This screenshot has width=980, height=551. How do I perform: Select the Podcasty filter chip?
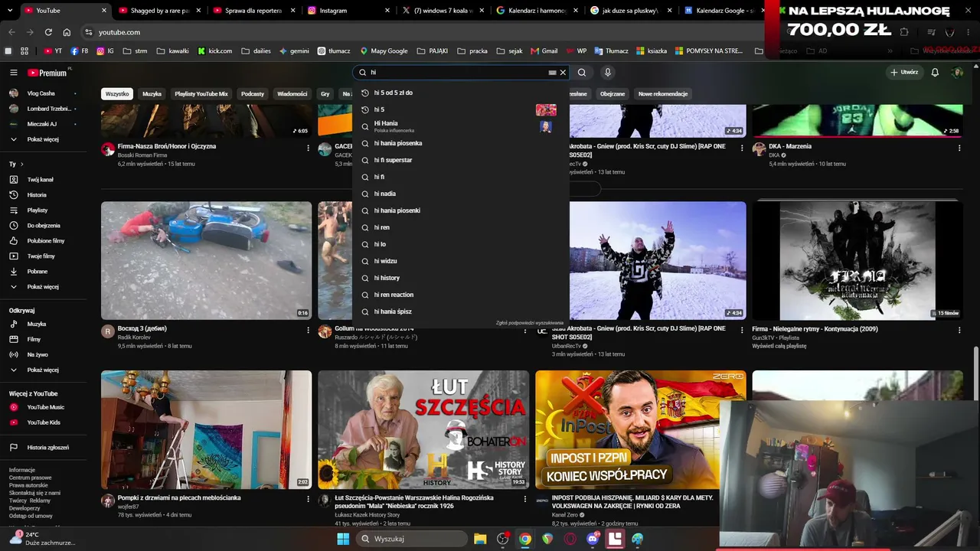(x=253, y=94)
